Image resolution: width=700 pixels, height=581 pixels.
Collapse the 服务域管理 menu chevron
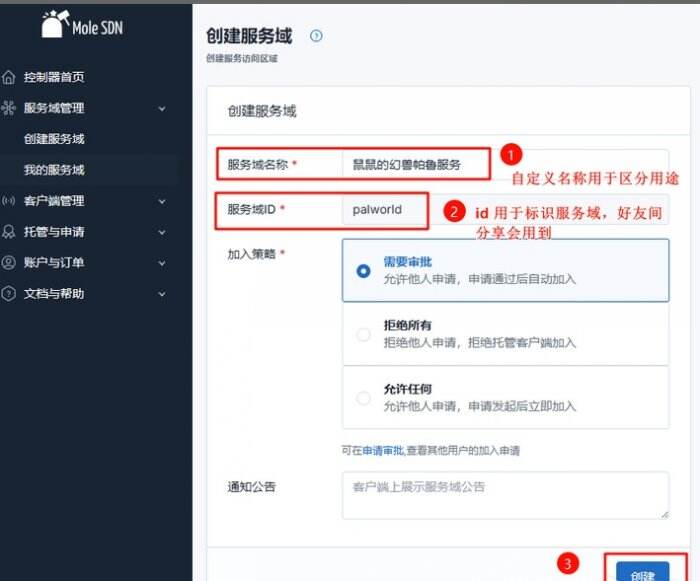pos(163,108)
